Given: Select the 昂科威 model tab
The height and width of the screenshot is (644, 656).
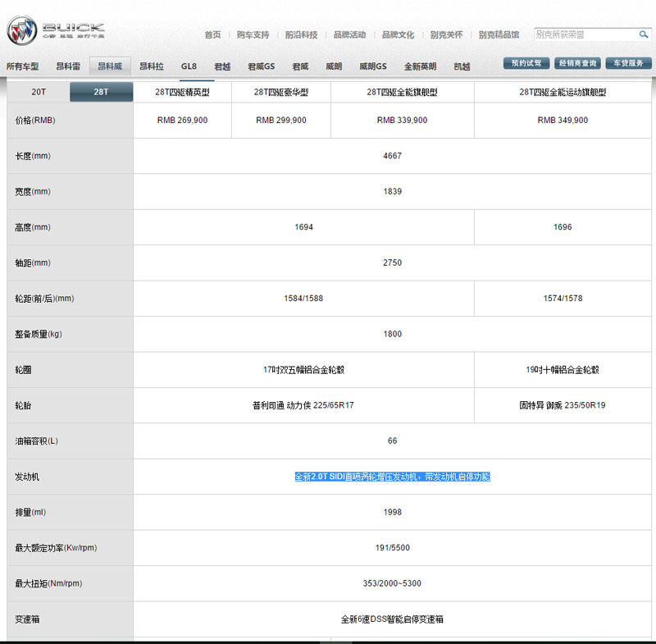Looking at the screenshot, I should point(110,66).
